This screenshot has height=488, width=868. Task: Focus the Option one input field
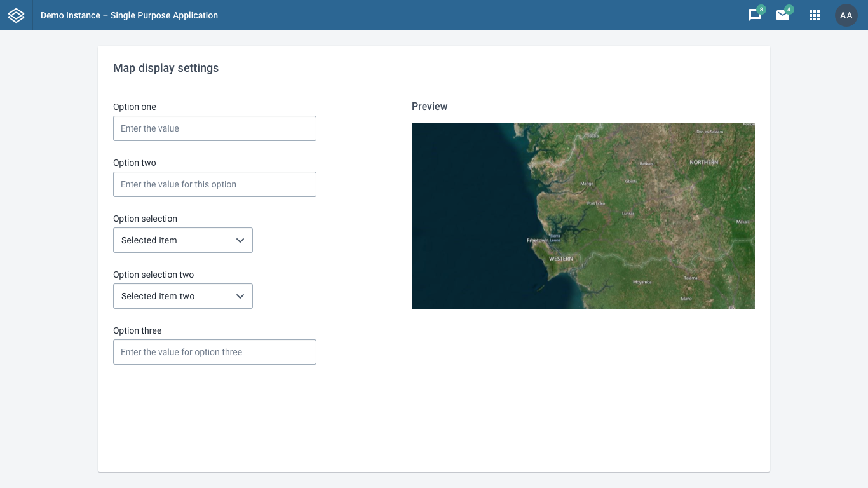click(x=214, y=128)
